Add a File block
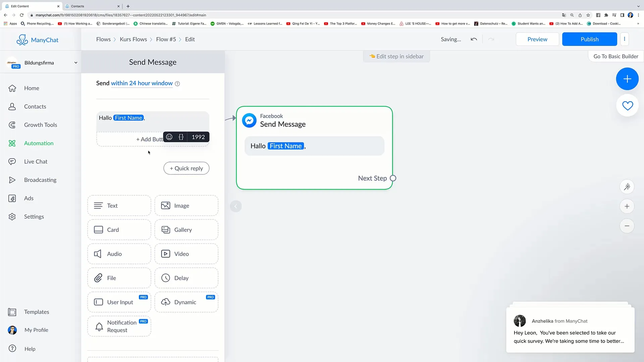 119,278
